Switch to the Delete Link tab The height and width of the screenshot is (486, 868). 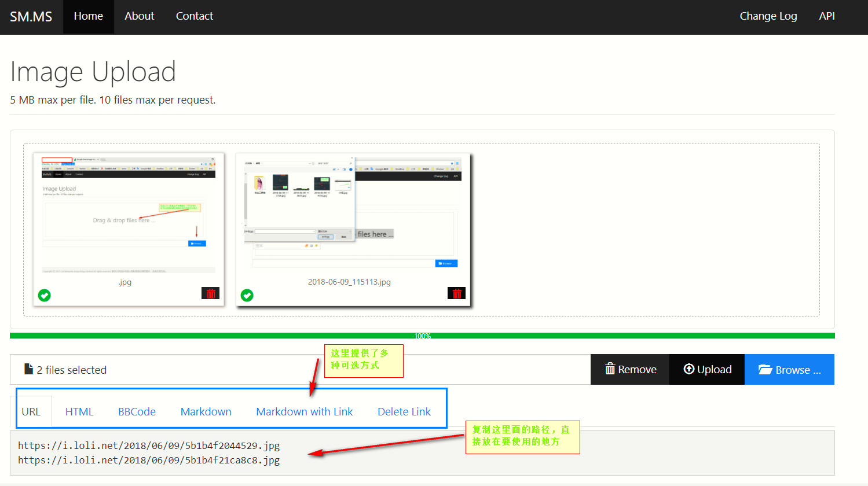[x=404, y=411]
